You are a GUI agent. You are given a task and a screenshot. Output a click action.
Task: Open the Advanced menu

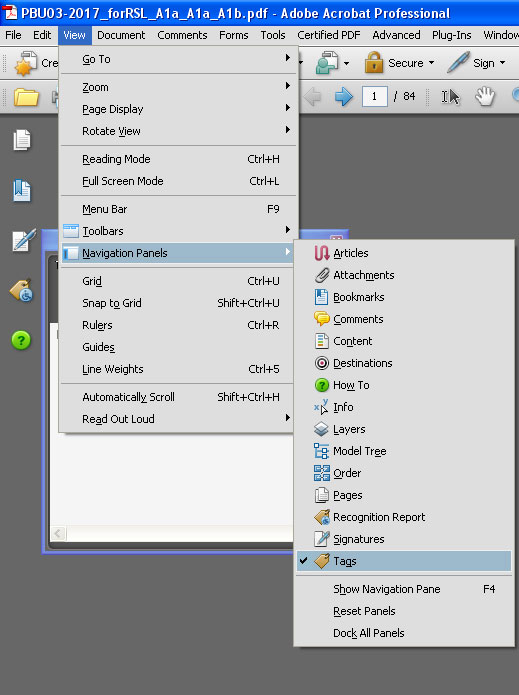point(396,35)
